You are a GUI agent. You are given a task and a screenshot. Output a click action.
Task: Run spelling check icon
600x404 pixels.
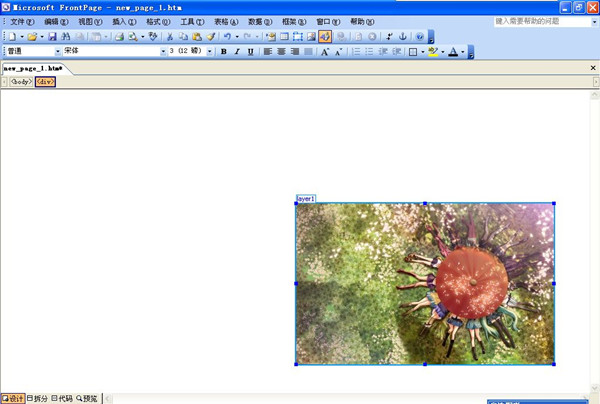point(153,36)
